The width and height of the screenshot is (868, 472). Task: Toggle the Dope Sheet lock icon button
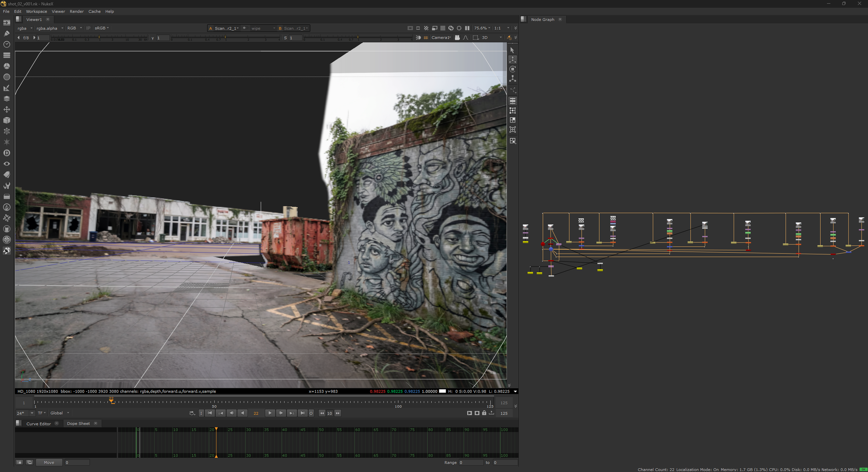[19, 462]
